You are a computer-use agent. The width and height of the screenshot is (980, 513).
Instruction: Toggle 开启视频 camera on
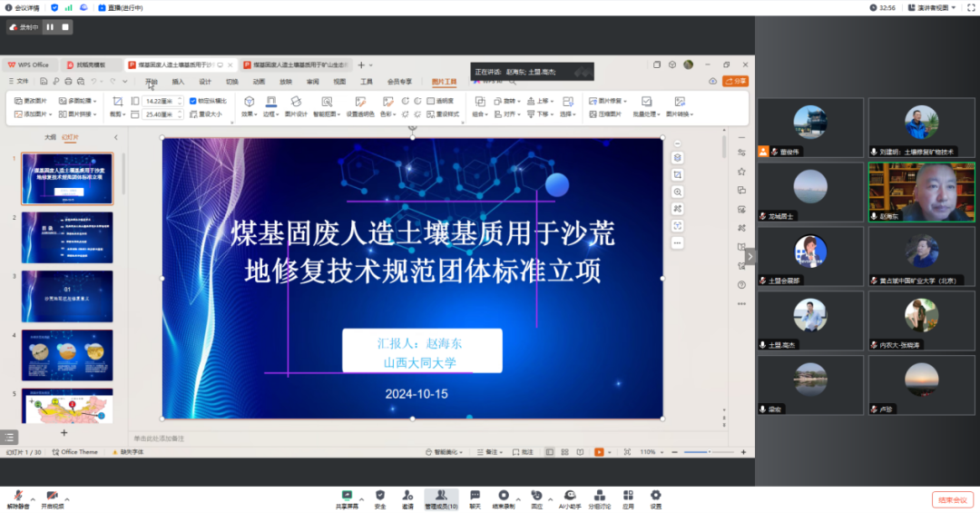point(53,499)
